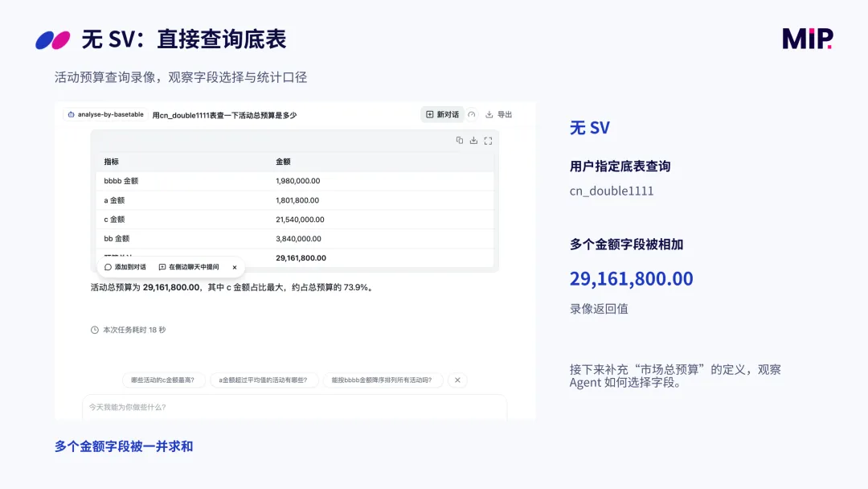Click the value 21,540,000.00
868x489 pixels.
[x=300, y=220]
